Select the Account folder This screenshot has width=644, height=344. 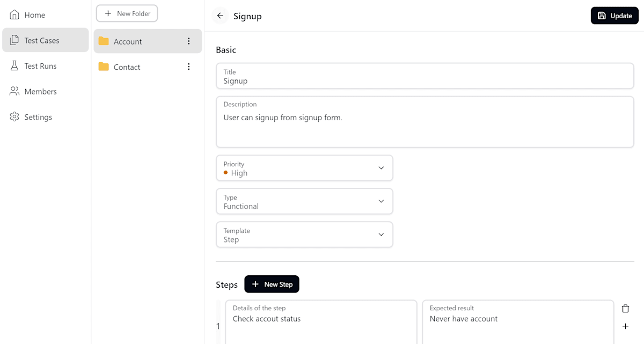pyautogui.click(x=148, y=41)
